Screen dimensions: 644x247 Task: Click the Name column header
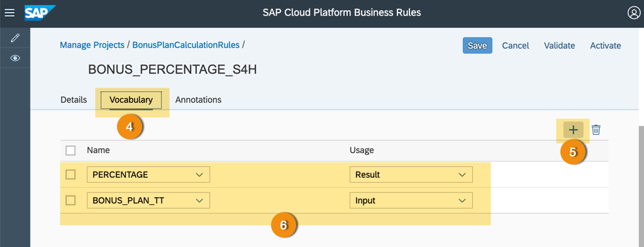coord(98,150)
